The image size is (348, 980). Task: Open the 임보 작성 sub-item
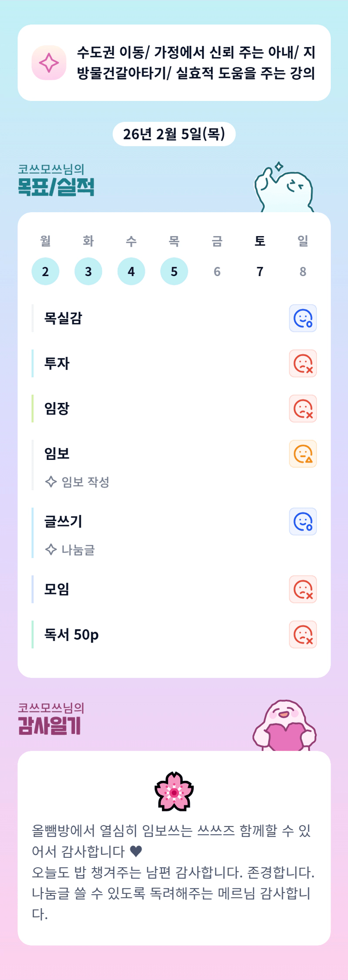(x=85, y=482)
